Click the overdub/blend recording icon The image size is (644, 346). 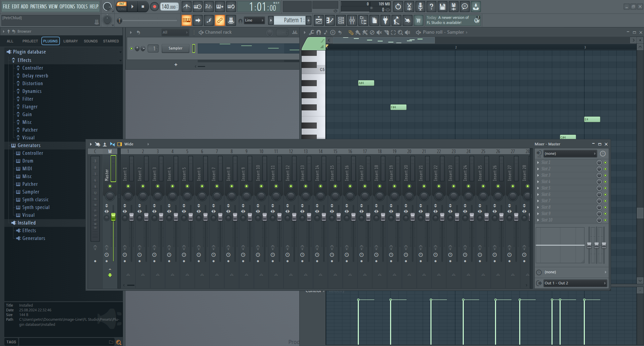220,6
